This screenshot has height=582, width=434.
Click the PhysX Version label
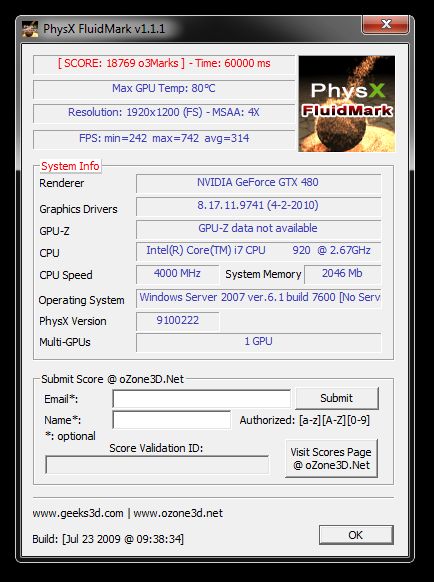pos(73,321)
